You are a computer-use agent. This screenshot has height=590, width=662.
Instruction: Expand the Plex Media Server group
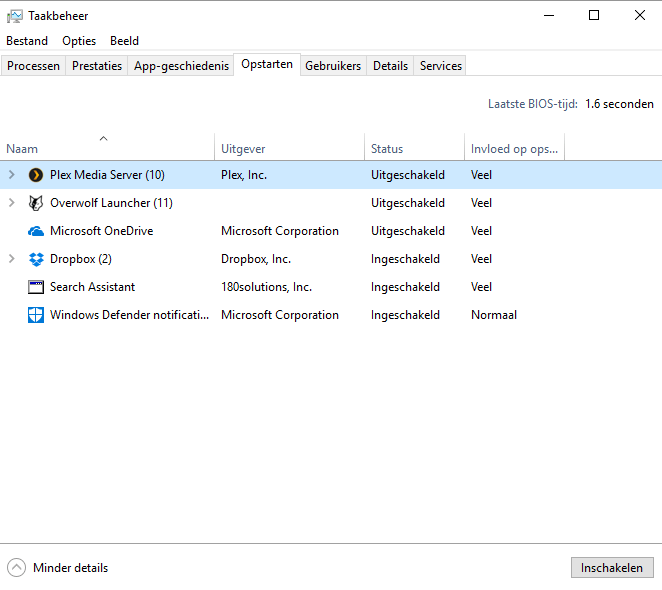point(12,175)
